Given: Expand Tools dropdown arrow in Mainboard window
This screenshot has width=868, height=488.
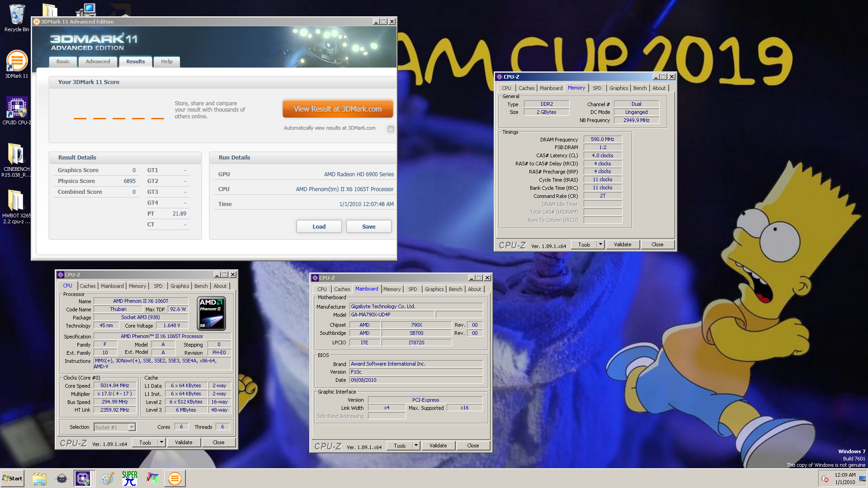Looking at the screenshot, I should pyautogui.click(x=416, y=446).
